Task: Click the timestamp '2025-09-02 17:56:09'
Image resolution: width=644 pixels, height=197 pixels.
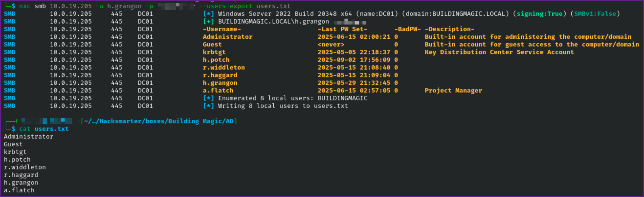Action: (354, 60)
